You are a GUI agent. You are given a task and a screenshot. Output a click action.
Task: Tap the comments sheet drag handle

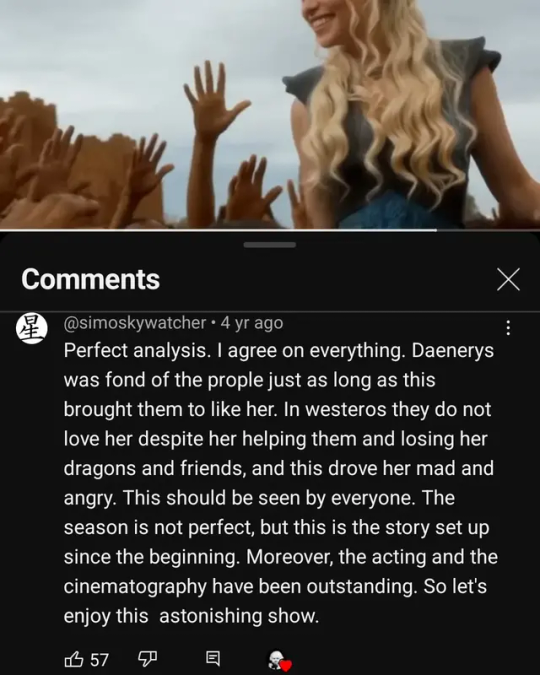click(x=270, y=245)
